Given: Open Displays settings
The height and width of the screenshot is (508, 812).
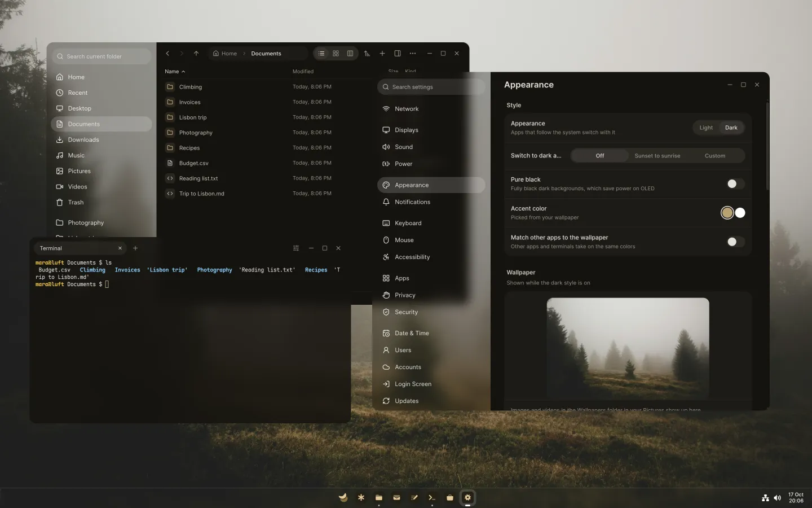Looking at the screenshot, I should [x=431, y=130].
